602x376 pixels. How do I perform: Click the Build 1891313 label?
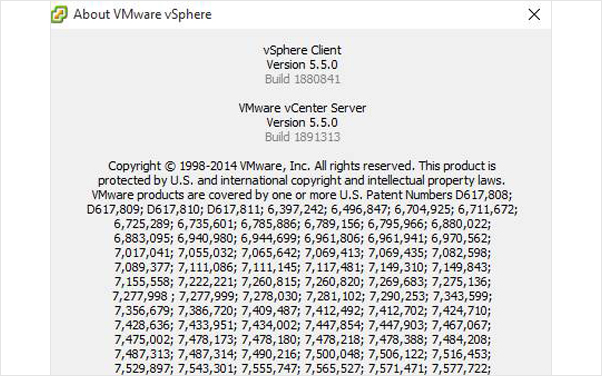(x=303, y=137)
